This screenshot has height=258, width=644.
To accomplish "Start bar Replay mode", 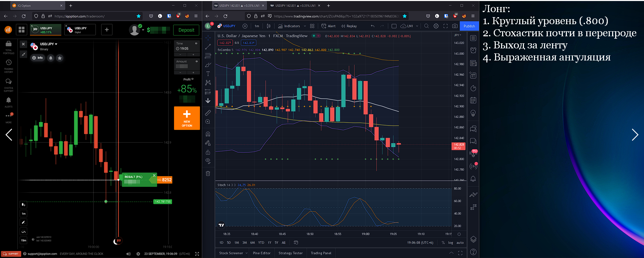I will (349, 26).
